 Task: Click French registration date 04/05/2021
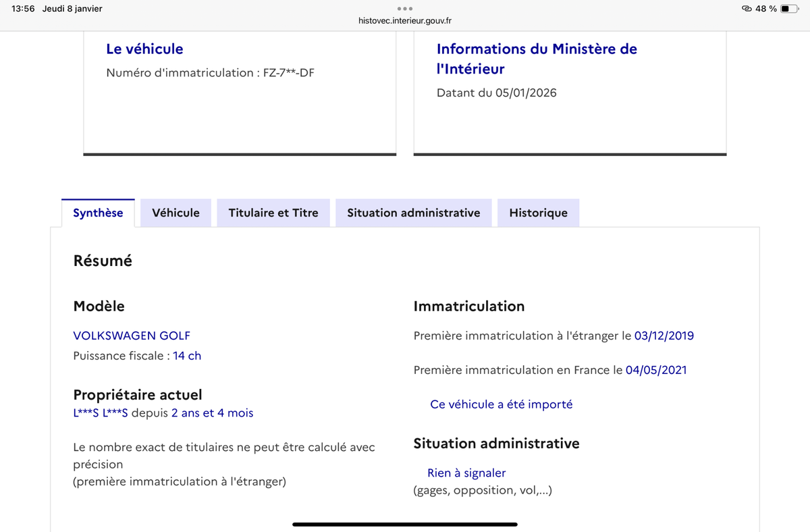point(656,370)
